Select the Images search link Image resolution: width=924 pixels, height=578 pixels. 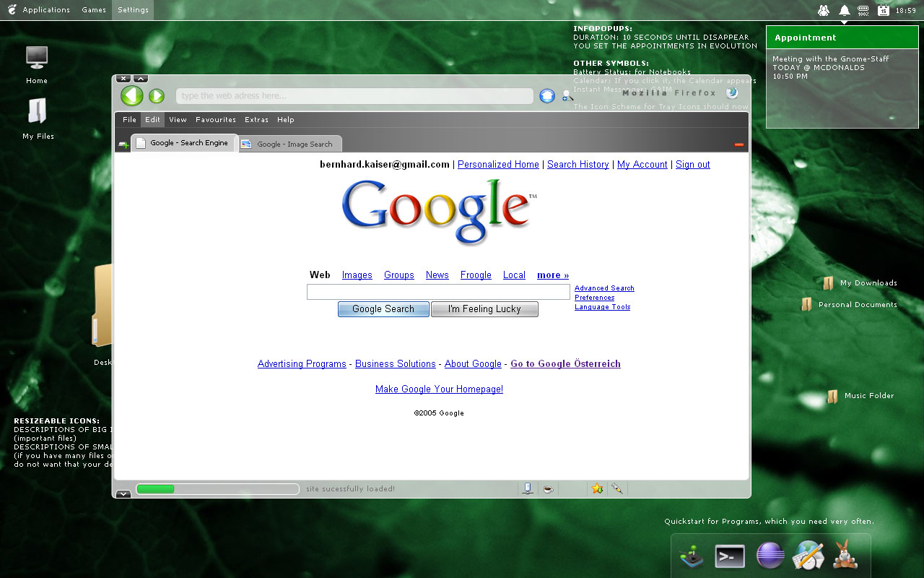click(x=357, y=275)
